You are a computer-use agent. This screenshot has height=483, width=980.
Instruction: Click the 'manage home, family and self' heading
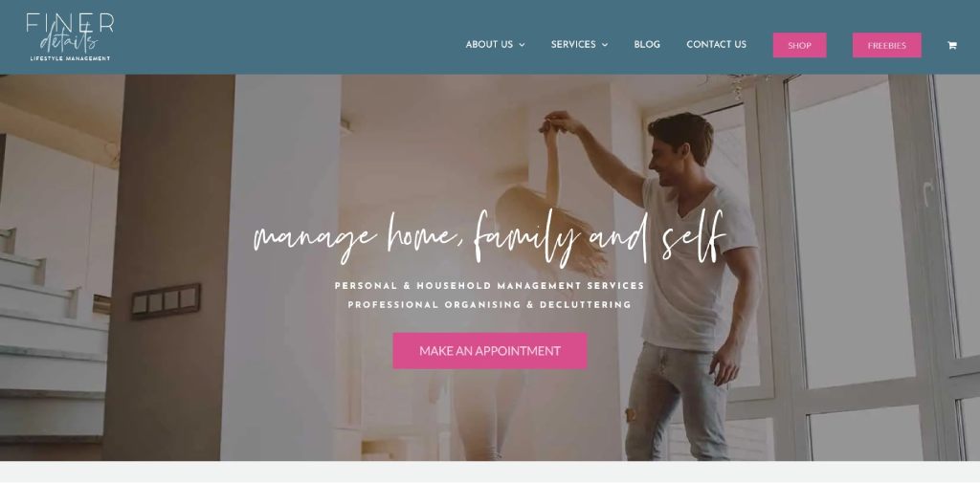(489, 237)
